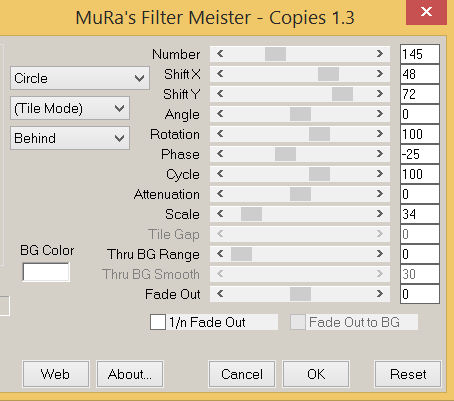Screen dimensions: 454x401
Task: Click the right arrow of Angle slider
Action: tap(380, 114)
